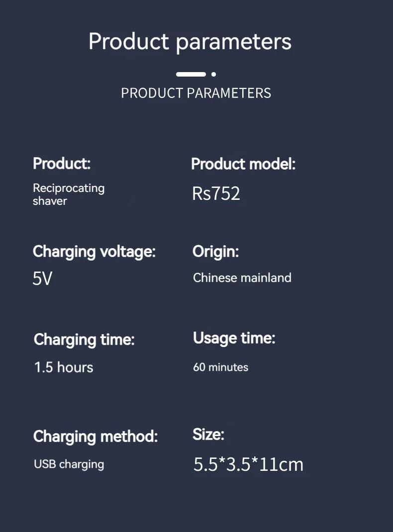Select the "Reciprocating shaver" value text
Screen dimensions: 393x532
tap(69, 194)
